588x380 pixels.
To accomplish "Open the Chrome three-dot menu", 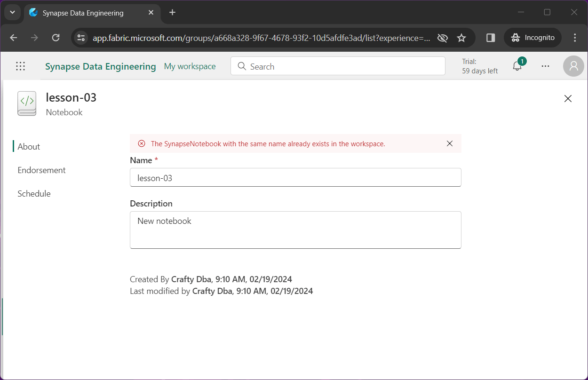I will [x=575, y=38].
